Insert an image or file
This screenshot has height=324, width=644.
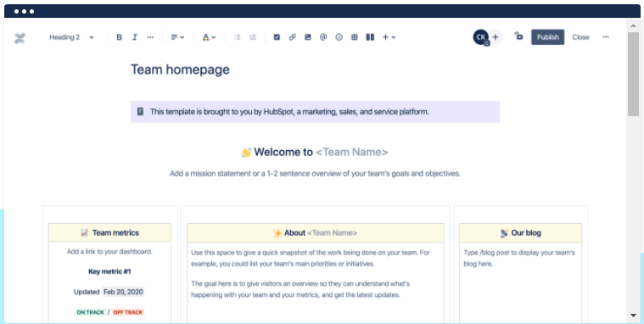(x=308, y=37)
